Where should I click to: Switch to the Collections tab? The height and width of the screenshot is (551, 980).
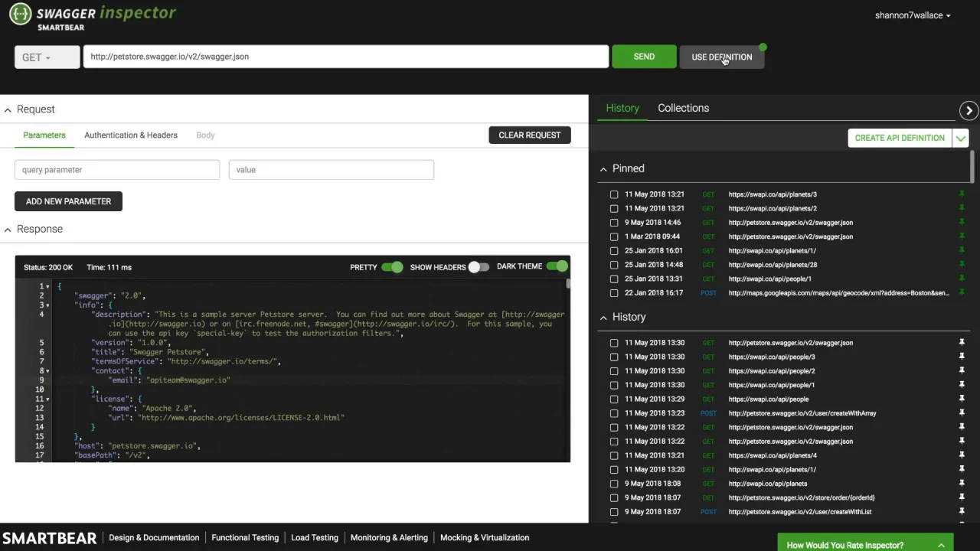(x=683, y=108)
